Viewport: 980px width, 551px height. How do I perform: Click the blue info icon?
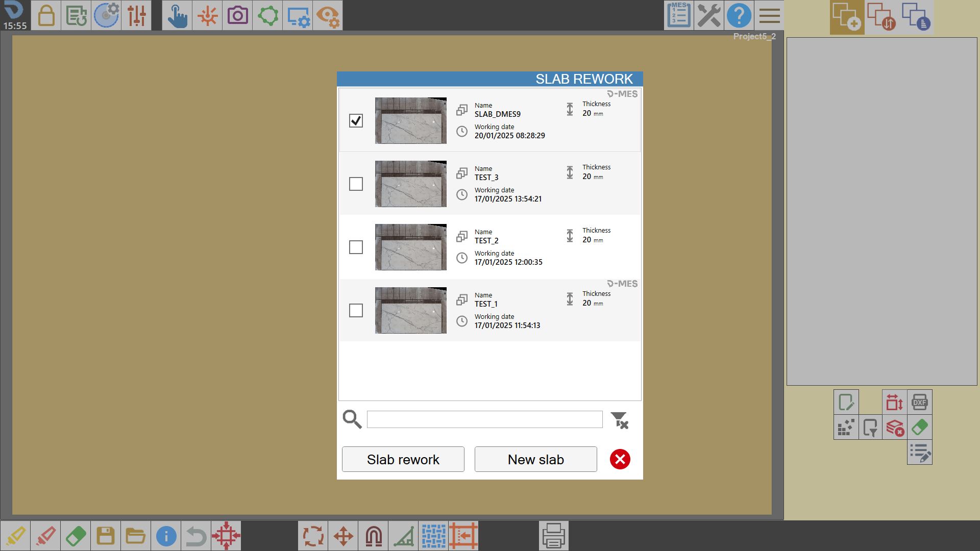click(x=166, y=536)
